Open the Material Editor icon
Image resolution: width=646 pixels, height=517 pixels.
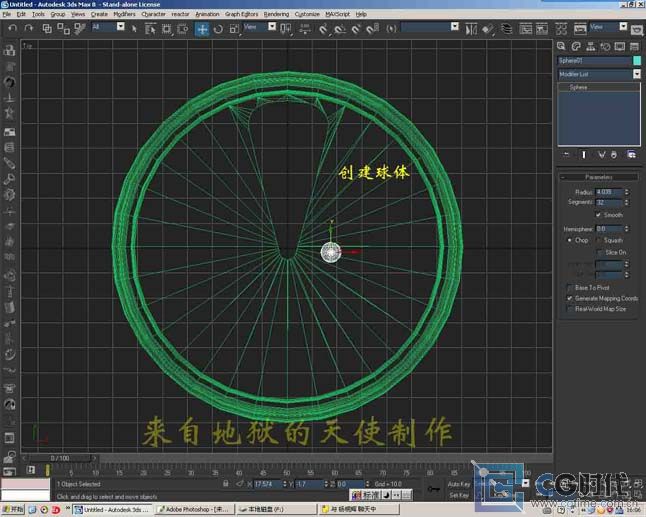click(561, 29)
